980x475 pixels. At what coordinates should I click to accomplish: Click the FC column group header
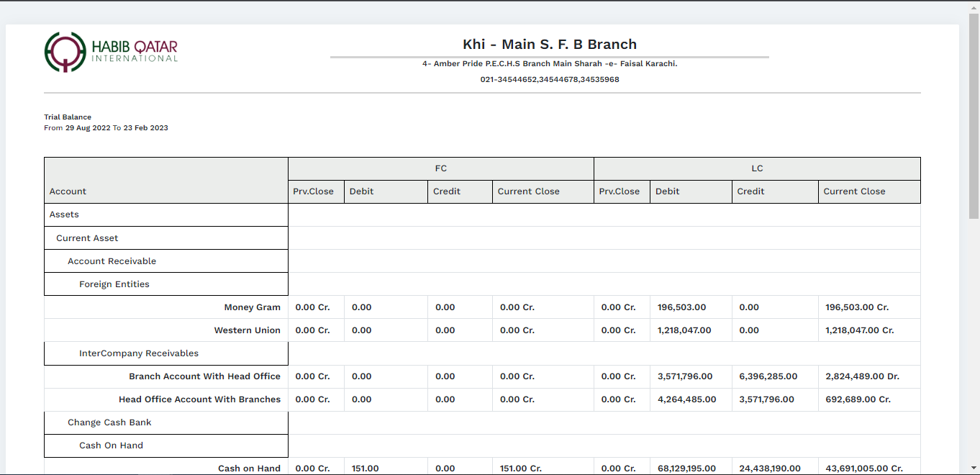pyautogui.click(x=440, y=168)
